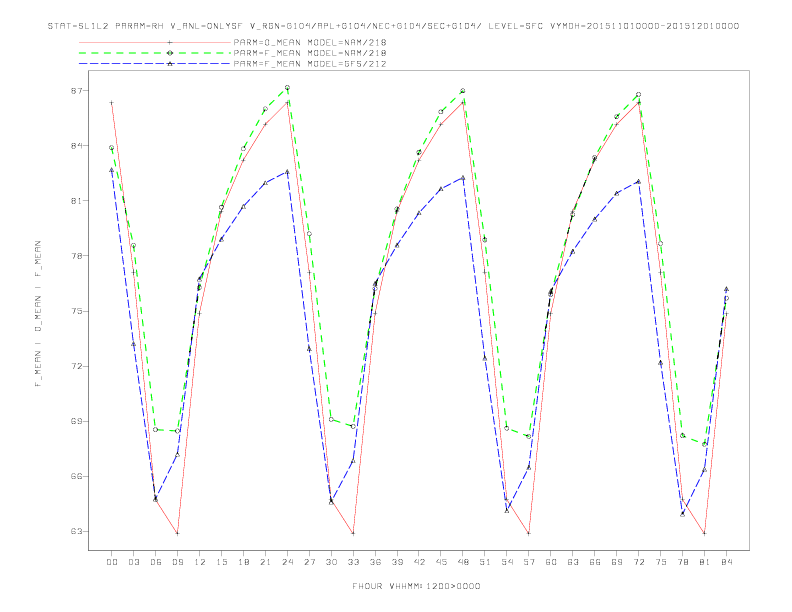This screenshot has height=612, width=792.
Task: Click the green dashed legend line sample
Action: coord(155,53)
